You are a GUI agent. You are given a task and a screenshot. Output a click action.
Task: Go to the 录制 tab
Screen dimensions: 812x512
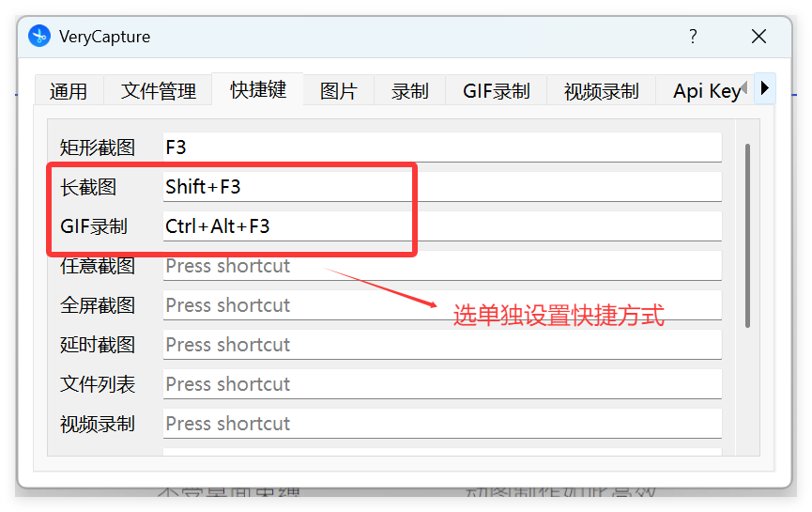pos(410,91)
